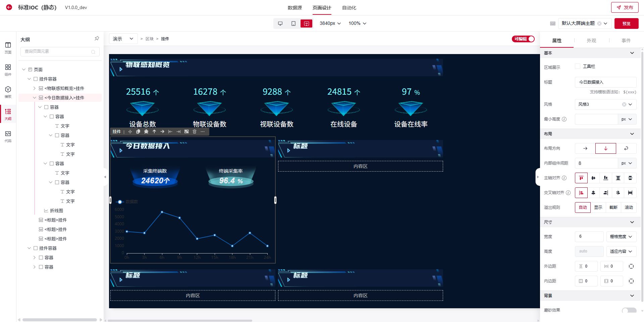
Task: Click the bug debug icon in widget toolbar
Action: [x=146, y=132]
